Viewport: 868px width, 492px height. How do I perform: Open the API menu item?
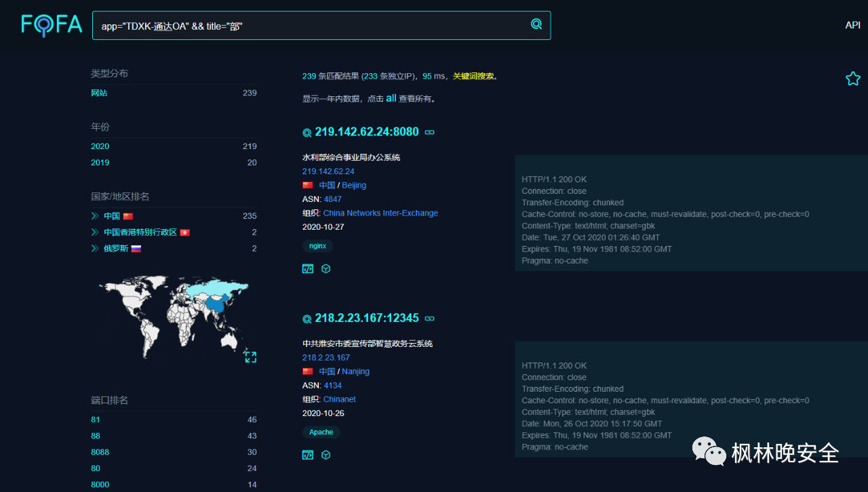click(852, 25)
